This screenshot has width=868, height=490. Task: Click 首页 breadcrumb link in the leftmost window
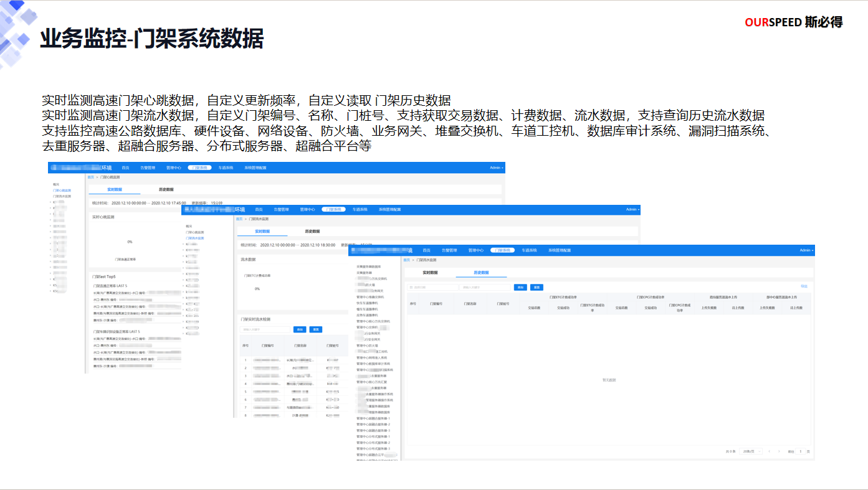(x=90, y=177)
